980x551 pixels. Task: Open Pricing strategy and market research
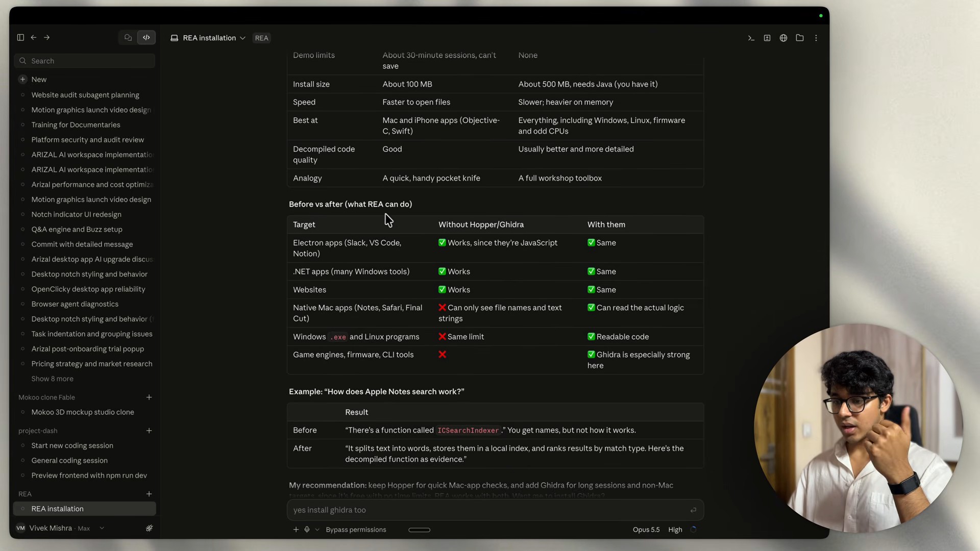point(91,363)
